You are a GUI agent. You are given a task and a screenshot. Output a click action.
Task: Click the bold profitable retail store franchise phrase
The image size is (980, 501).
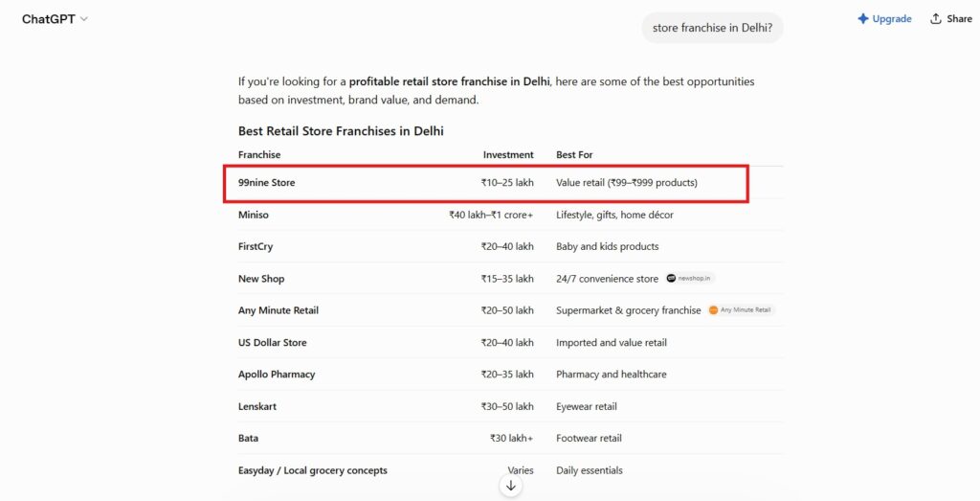point(450,81)
